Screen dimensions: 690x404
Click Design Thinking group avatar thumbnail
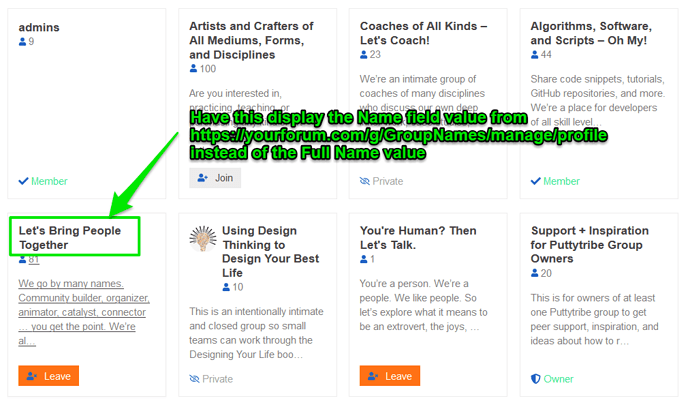[x=202, y=239]
